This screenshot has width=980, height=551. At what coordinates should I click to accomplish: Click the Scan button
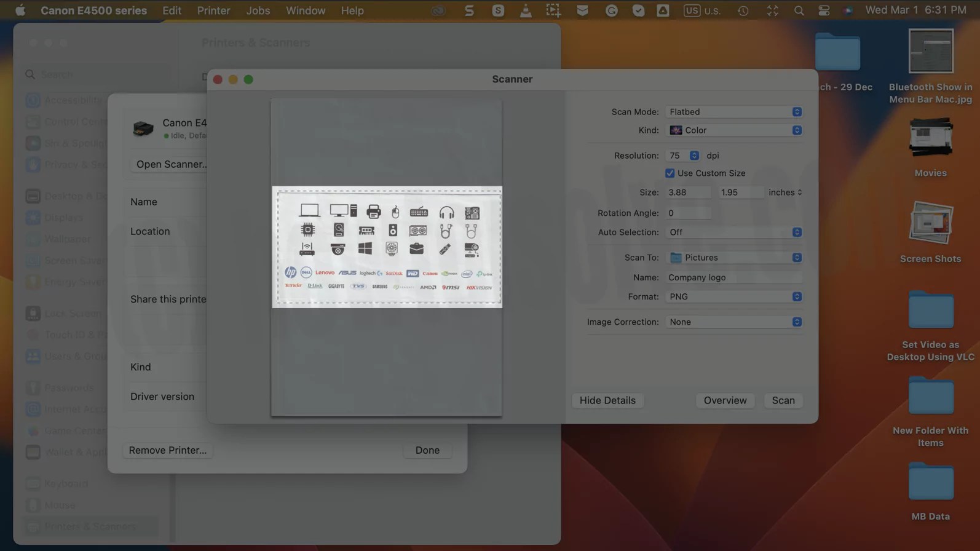tap(783, 400)
